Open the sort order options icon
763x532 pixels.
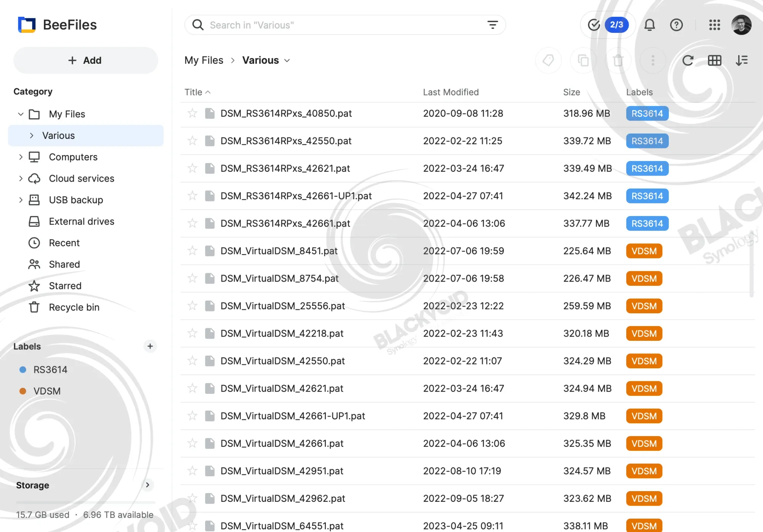coord(742,60)
